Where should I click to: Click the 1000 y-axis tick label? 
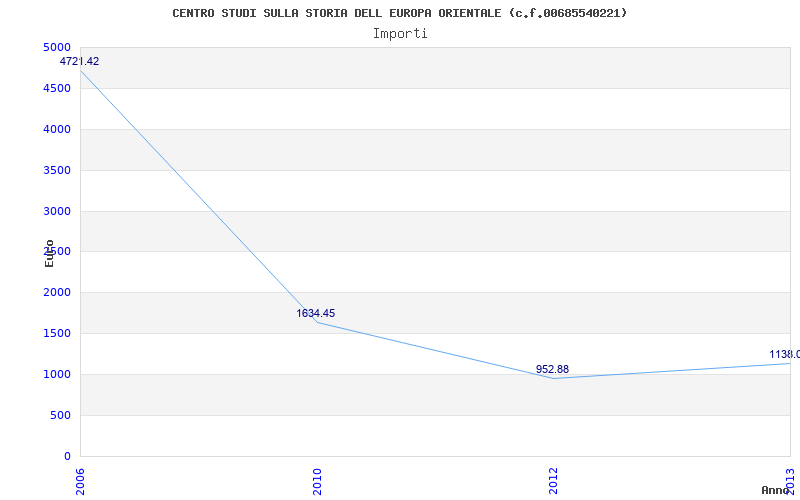(x=57, y=374)
